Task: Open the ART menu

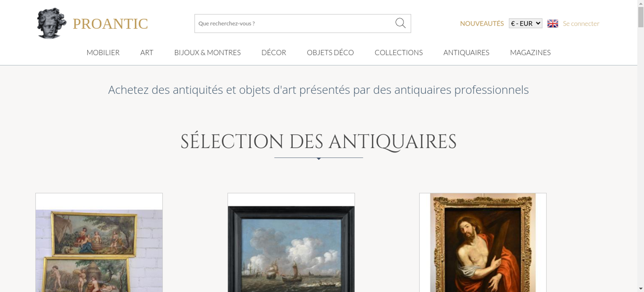Action: [x=147, y=52]
